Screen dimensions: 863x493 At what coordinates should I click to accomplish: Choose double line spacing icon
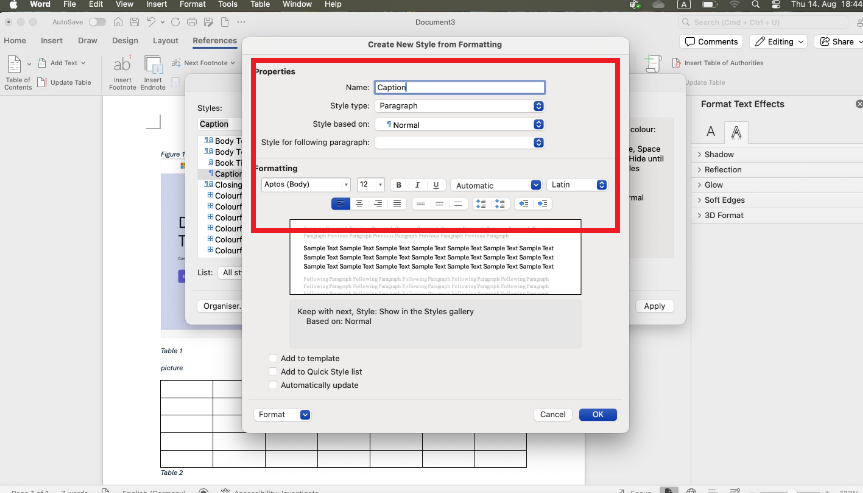click(458, 204)
